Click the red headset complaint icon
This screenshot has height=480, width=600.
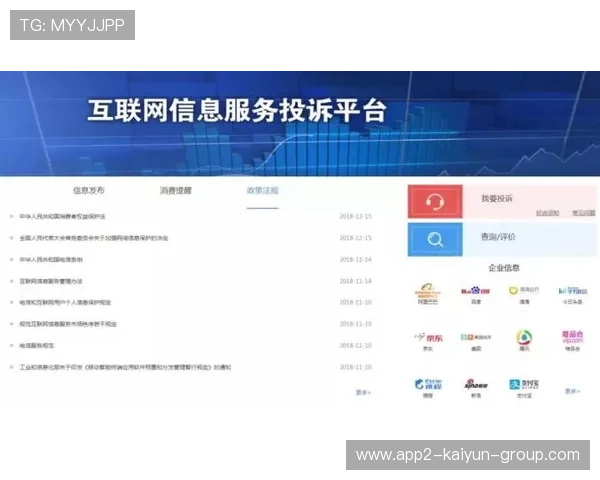435,201
